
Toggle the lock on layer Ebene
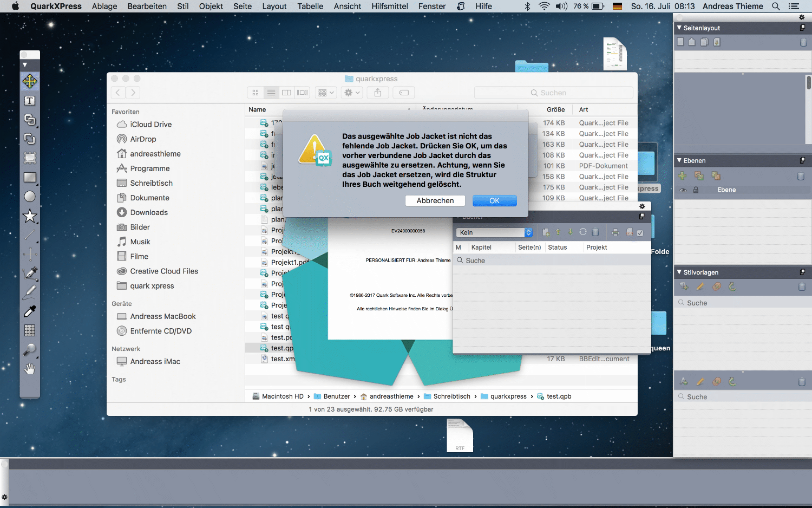[696, 190]
